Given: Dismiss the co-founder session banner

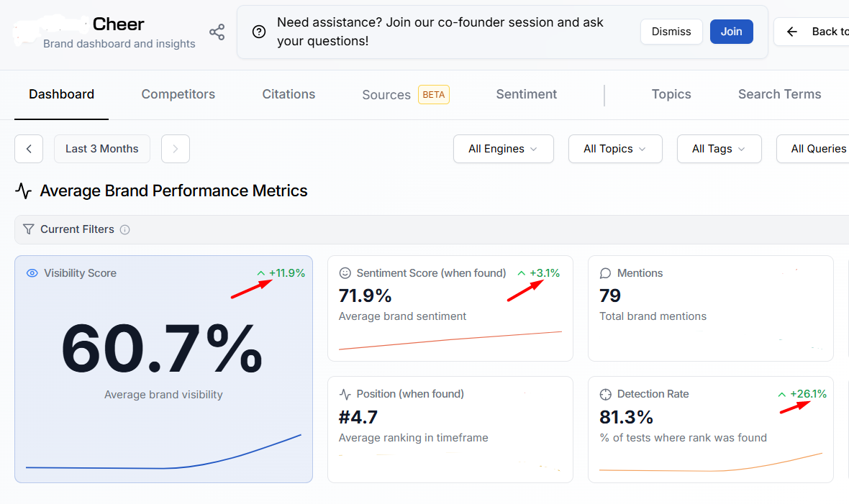Looking at the screenshot, I should click(671, 32).
